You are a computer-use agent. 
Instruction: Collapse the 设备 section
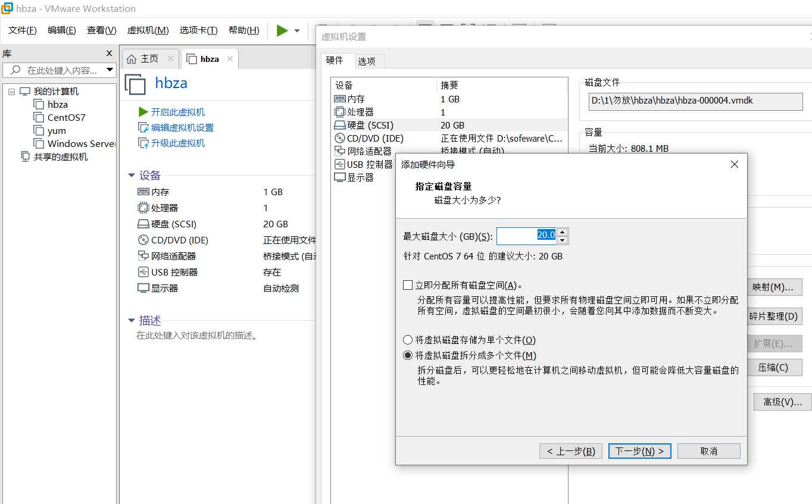click(132, 176)
